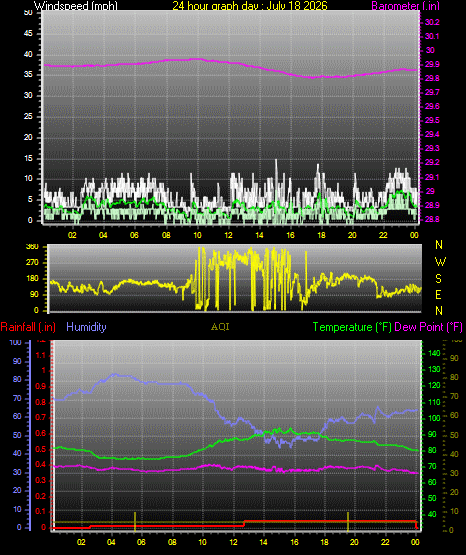
Task: Click green temperature axis value "140"
Action: (434, 353)
